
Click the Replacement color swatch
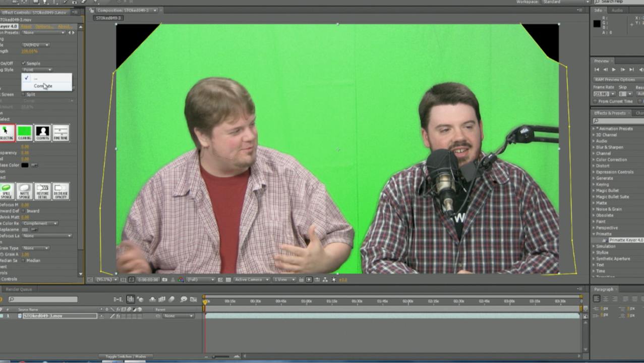[25, 229]
